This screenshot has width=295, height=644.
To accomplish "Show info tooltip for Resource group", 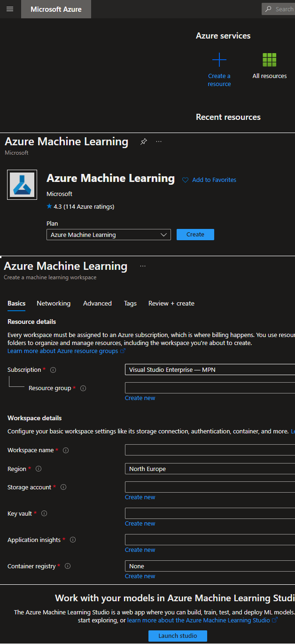I will [x=83, y=388].
